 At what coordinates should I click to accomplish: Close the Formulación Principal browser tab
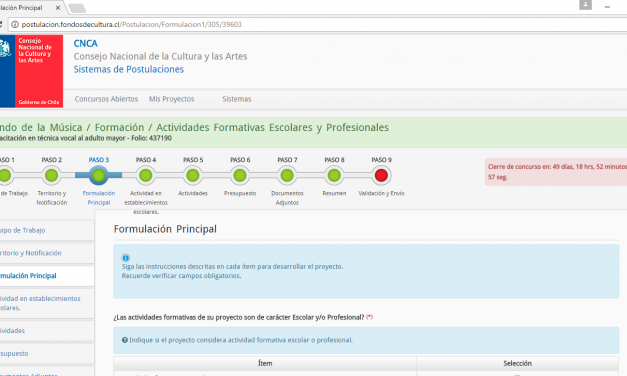(58, 8)
